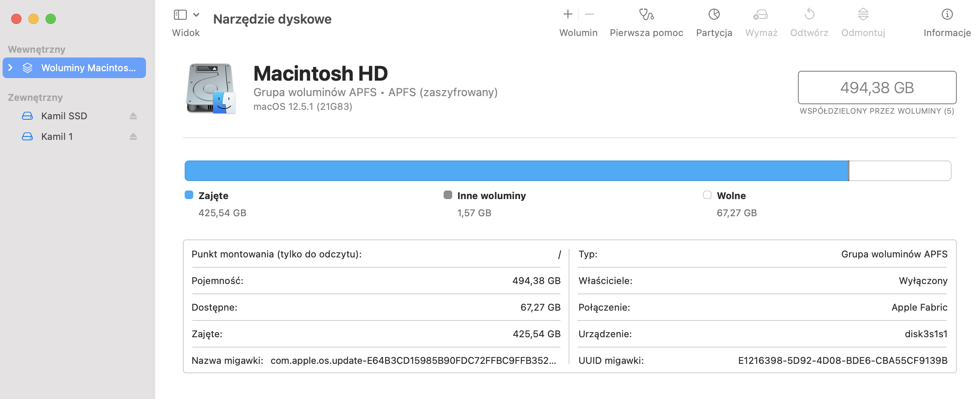This screenshot has height=399, width=980.
Task: Click the drive icon beside Kamil 1
Action: 27,136
